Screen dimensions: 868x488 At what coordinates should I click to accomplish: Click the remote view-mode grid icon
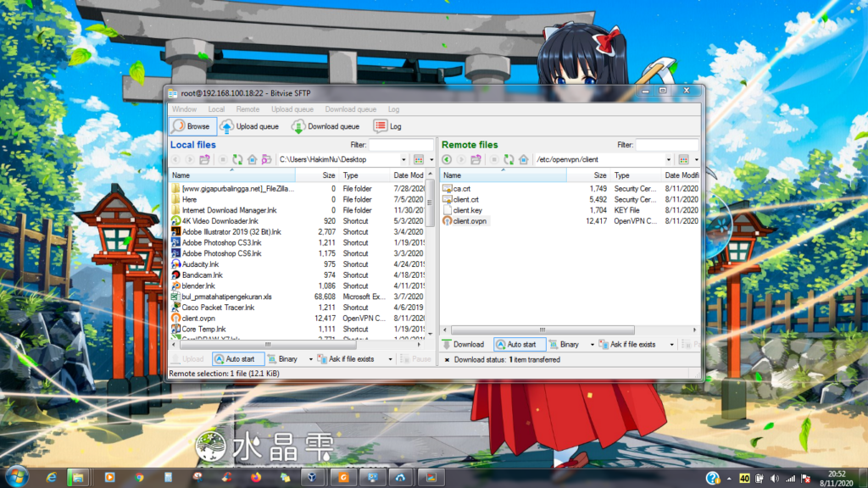tap(684, 159)
